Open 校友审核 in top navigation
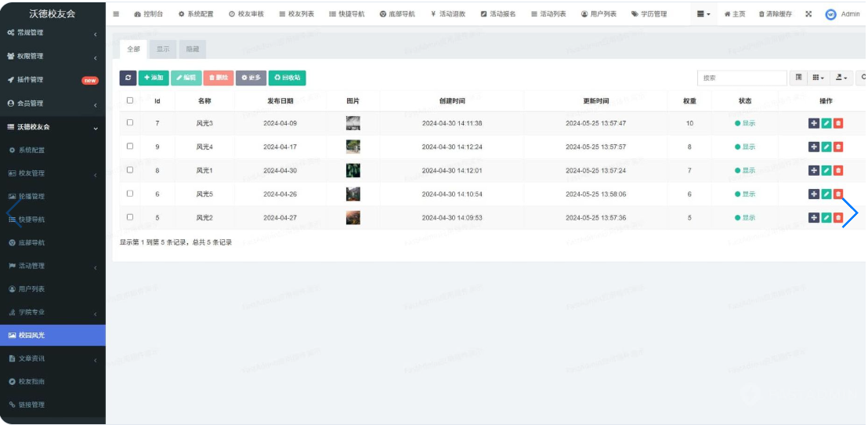Screen dimensions: 868x425 [247, 14]
